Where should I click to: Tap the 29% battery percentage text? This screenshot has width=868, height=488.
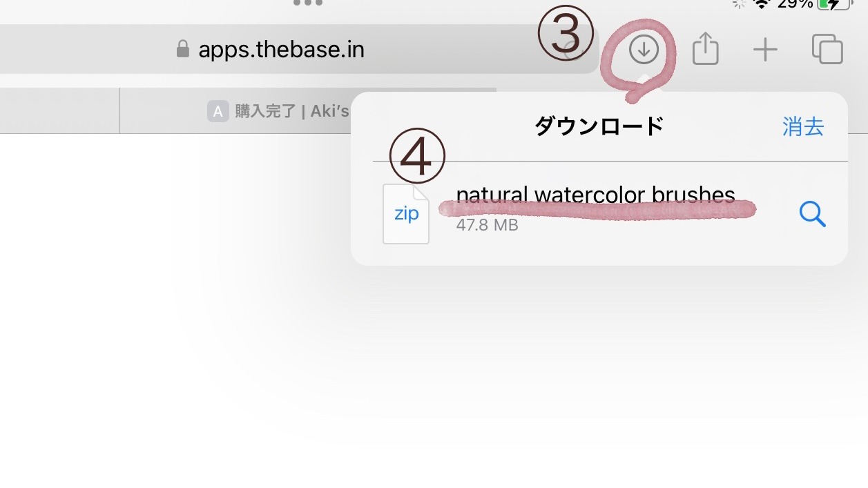[x=794, y=3]
